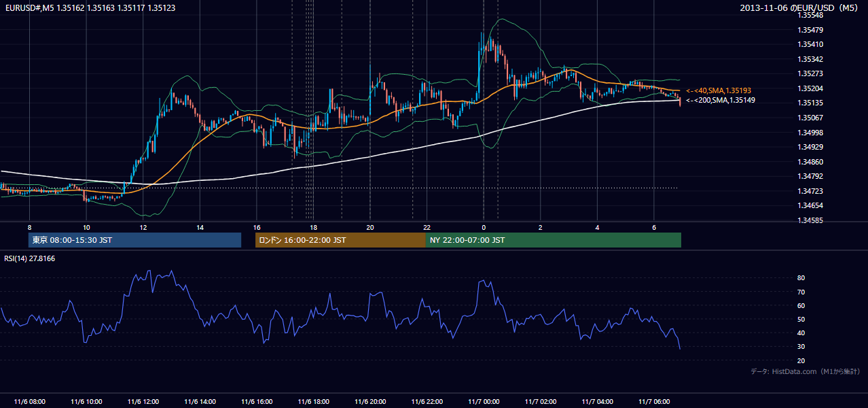Click the 11/7 02:00 time label

[x=540, y=402]
